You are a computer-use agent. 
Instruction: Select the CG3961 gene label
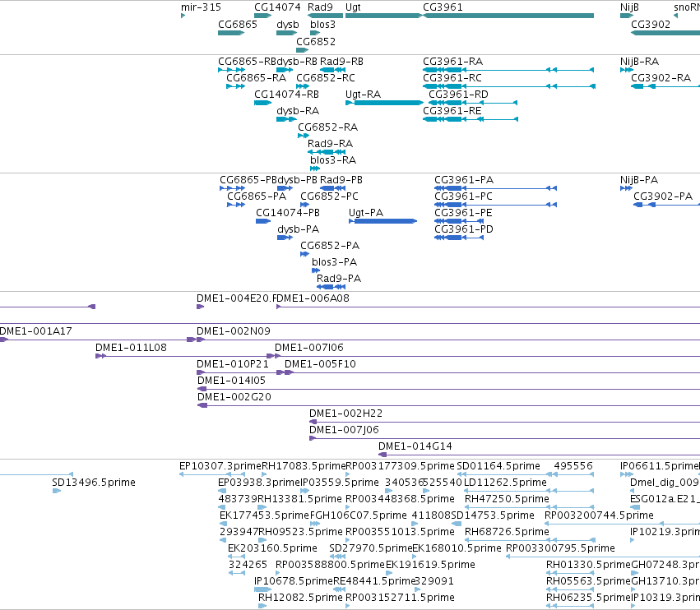[x=443, y=7]
